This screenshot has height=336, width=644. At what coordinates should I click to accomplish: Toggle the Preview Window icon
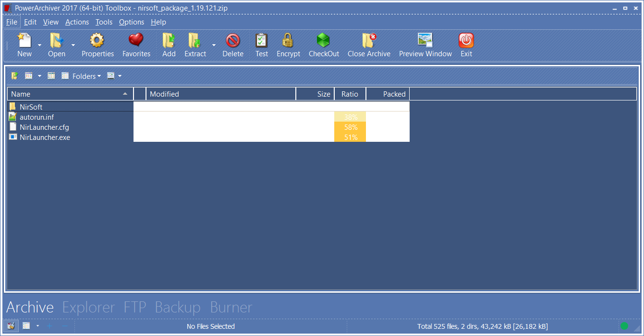(425, 40)
